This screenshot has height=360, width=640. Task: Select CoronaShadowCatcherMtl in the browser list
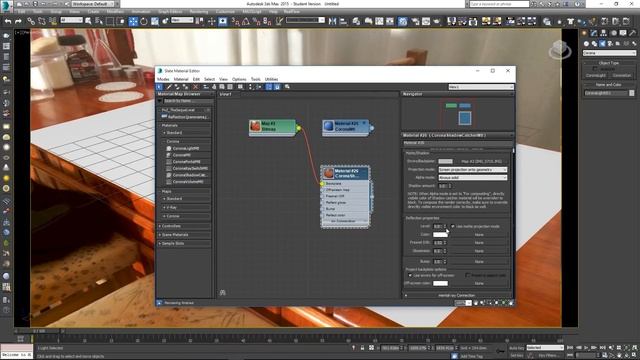[187, 175]
